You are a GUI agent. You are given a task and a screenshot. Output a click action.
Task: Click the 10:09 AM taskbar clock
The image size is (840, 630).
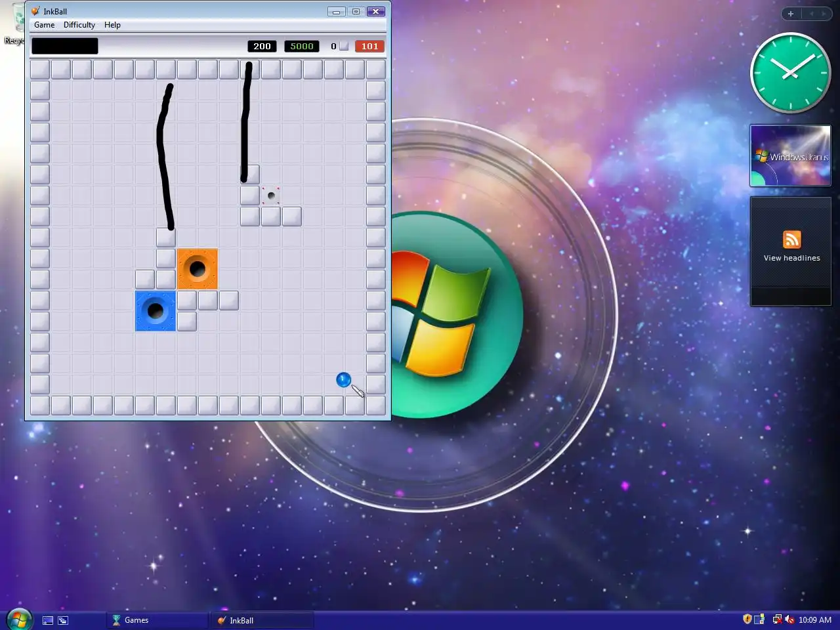pyautogui.click(x=815, y=620)
